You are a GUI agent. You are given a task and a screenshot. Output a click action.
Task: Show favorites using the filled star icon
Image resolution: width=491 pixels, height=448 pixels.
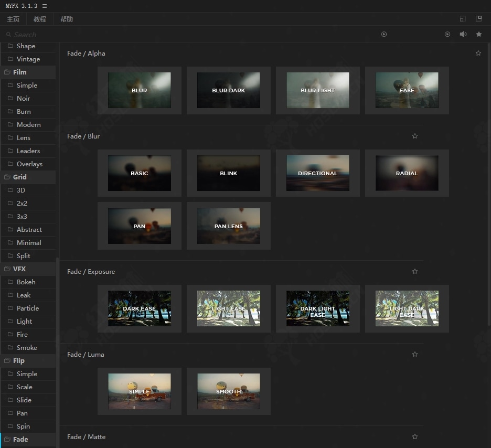pos(479,34)
